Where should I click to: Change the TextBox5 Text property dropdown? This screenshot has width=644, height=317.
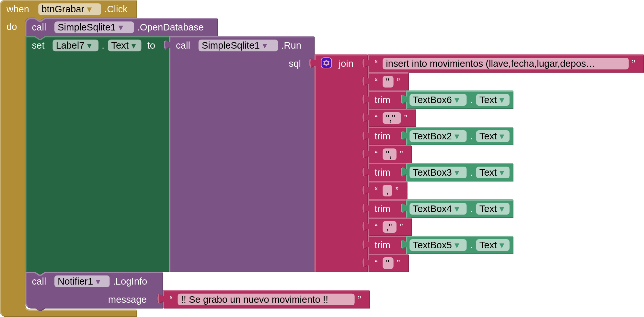(x=501, y=246)
